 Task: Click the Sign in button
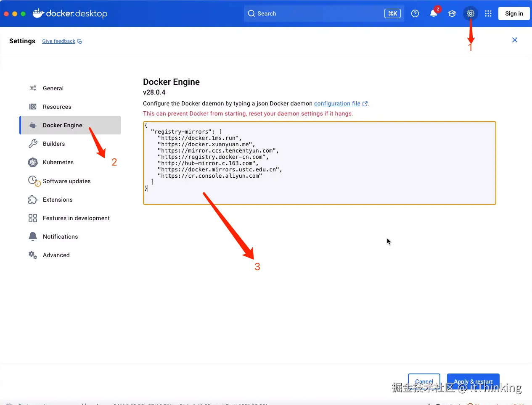(x=514, y=13)
